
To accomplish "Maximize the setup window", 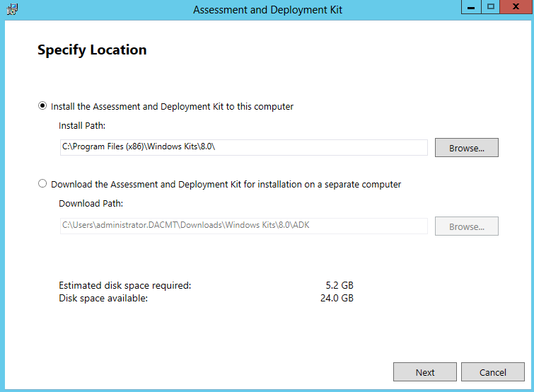I will (x=491, y=7).
